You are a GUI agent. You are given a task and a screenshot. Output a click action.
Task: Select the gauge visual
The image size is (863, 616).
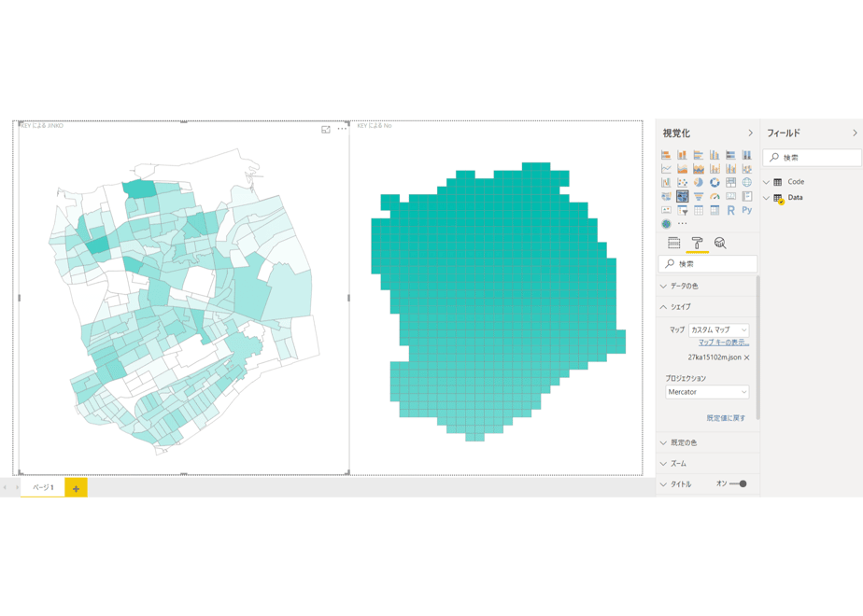[x=714, y=196]
